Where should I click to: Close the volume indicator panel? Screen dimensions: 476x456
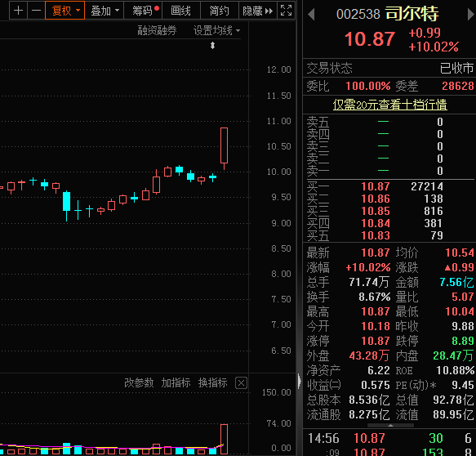point(241,382)
